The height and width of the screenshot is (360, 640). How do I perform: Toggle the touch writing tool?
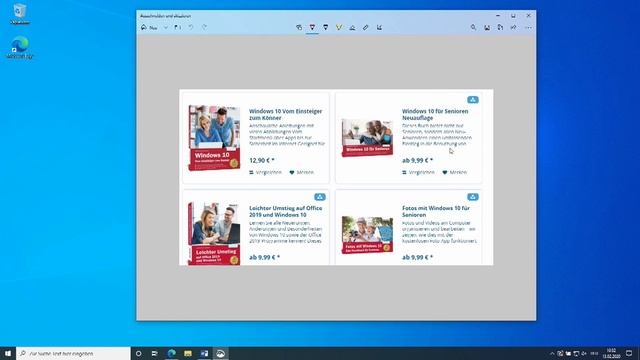[299, 27]
